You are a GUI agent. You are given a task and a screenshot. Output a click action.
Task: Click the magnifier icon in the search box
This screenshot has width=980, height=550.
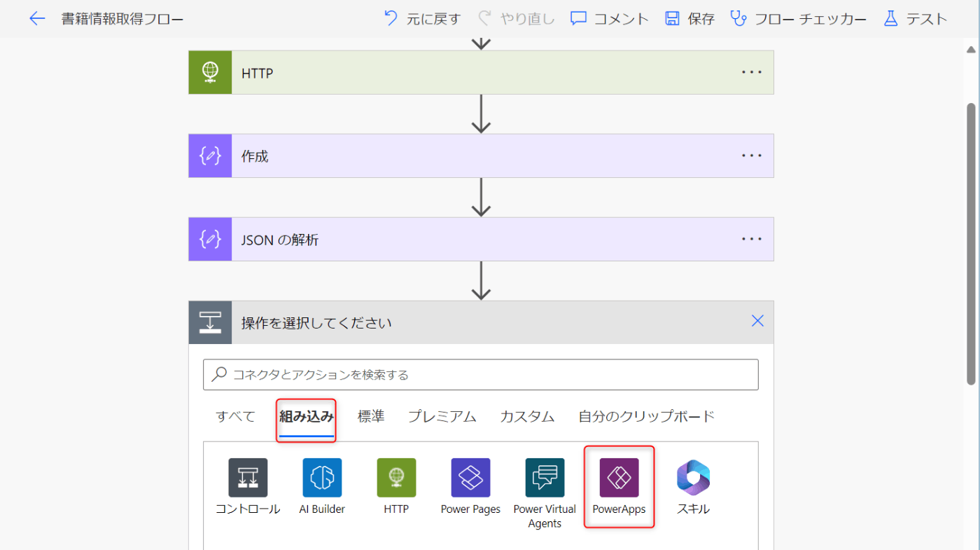219,374
